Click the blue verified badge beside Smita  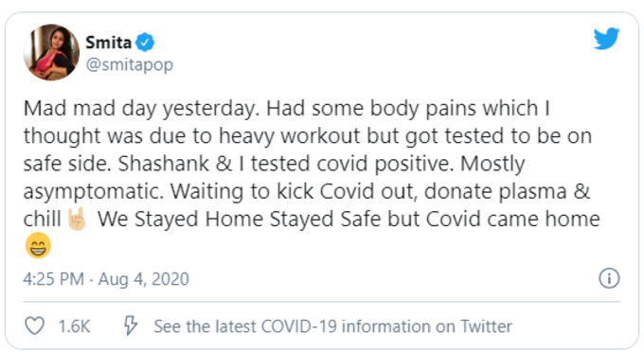click(x=145, y=43)
